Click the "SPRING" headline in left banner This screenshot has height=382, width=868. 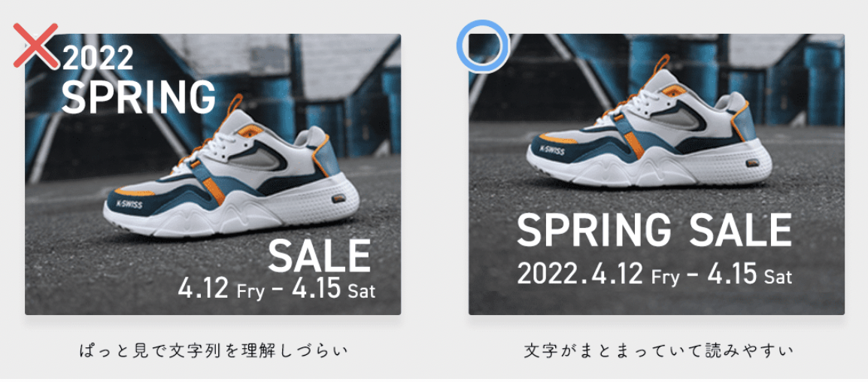click(139, 98)
